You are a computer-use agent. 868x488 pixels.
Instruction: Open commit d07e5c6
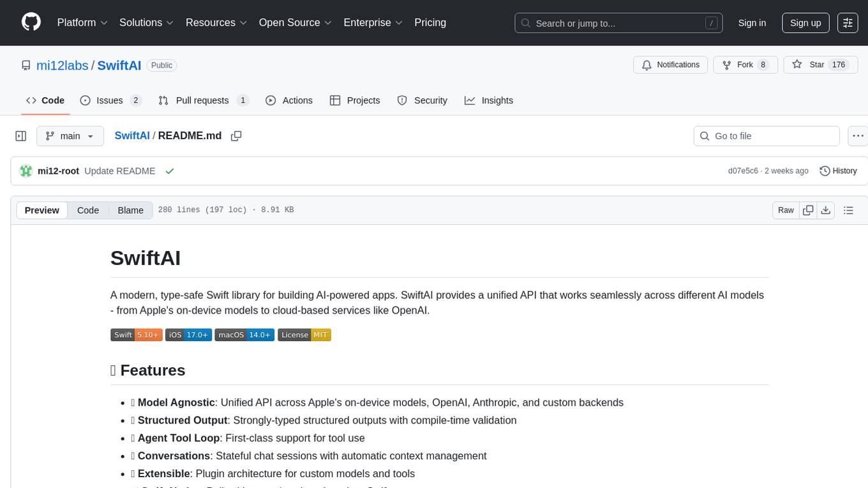(743, 171)
